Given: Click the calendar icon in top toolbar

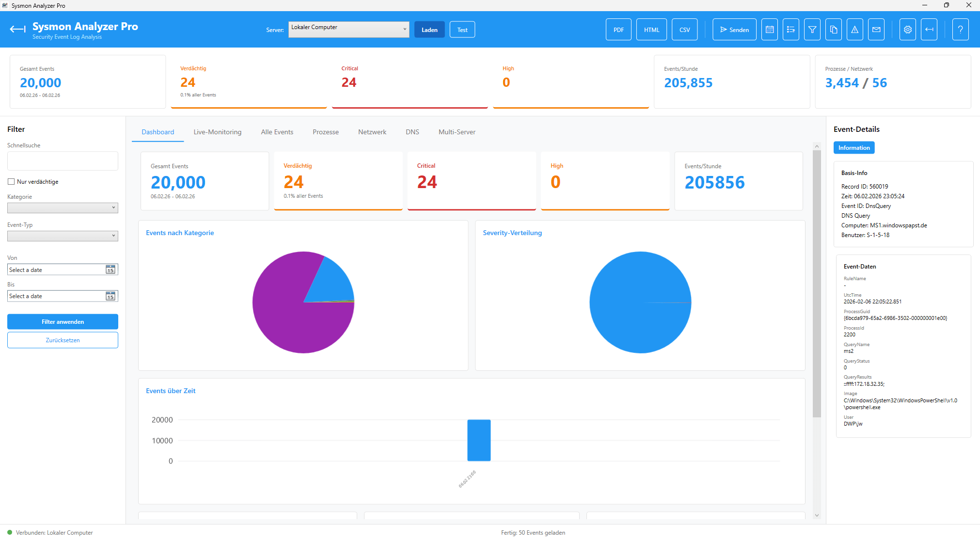Looking at the screenshot, I should point(769,30).
